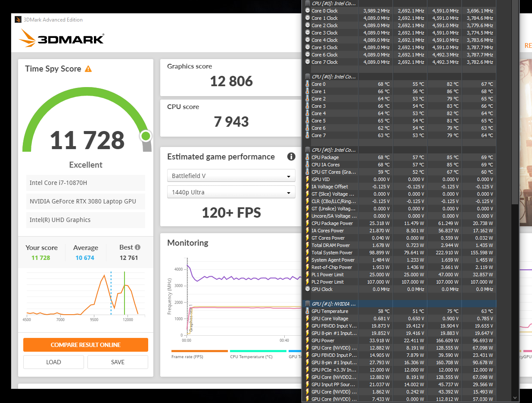Image resolution: width=532 pixels, height=403 pixels.
Task: Collapse the GPU [#1]: NVIDIA sensor group
Action: [x=307, y=304]
